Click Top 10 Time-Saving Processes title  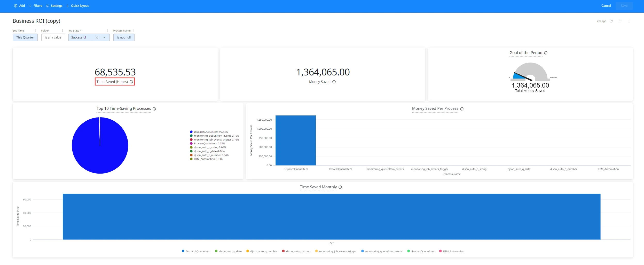coord(124,108)
